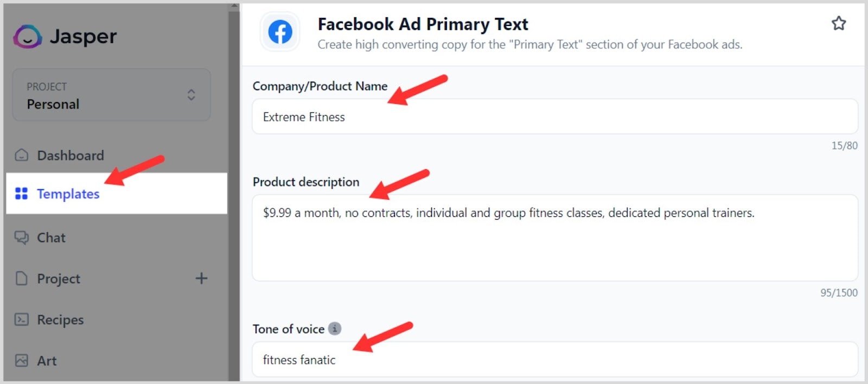Click the Project document icon

tap(22, 279)
